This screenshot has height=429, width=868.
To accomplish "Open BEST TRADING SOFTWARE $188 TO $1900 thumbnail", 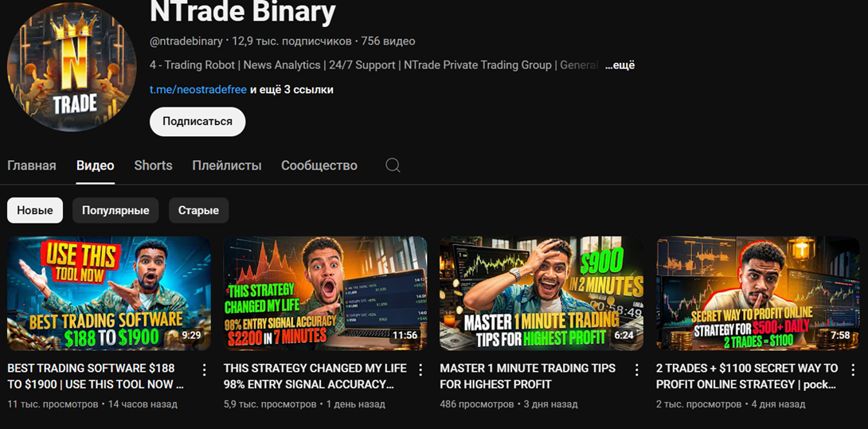I will point(109,294).
